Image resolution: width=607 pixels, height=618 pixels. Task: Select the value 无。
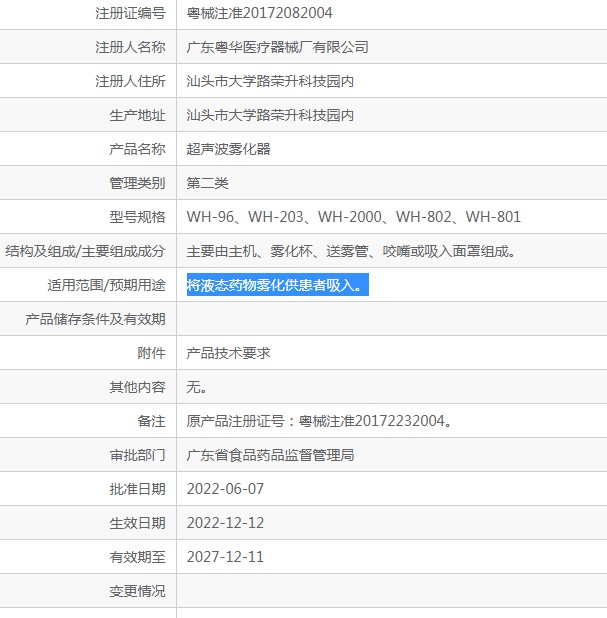197,387
